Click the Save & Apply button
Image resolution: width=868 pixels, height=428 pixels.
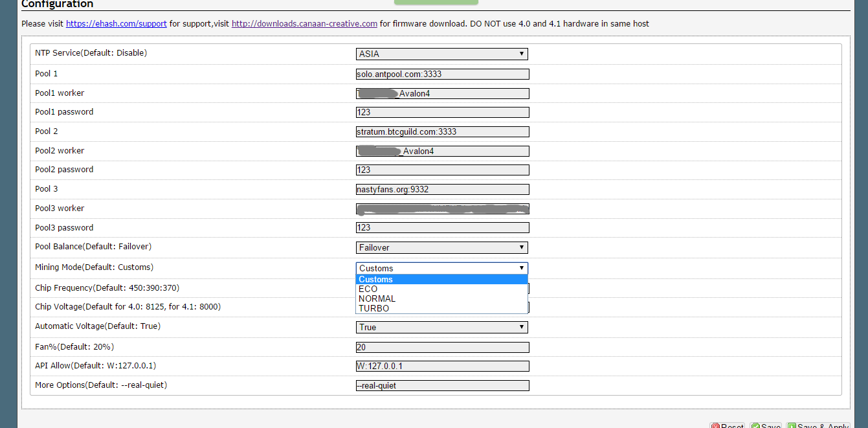818,425
